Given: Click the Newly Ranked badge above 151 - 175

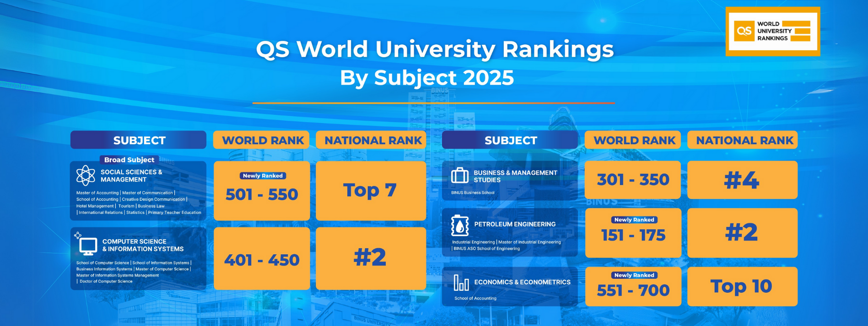Looking at the screenshot, I should coord(634,220).
